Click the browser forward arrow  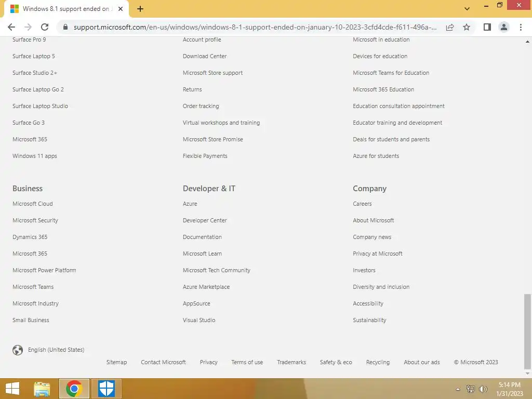[28, 27]
